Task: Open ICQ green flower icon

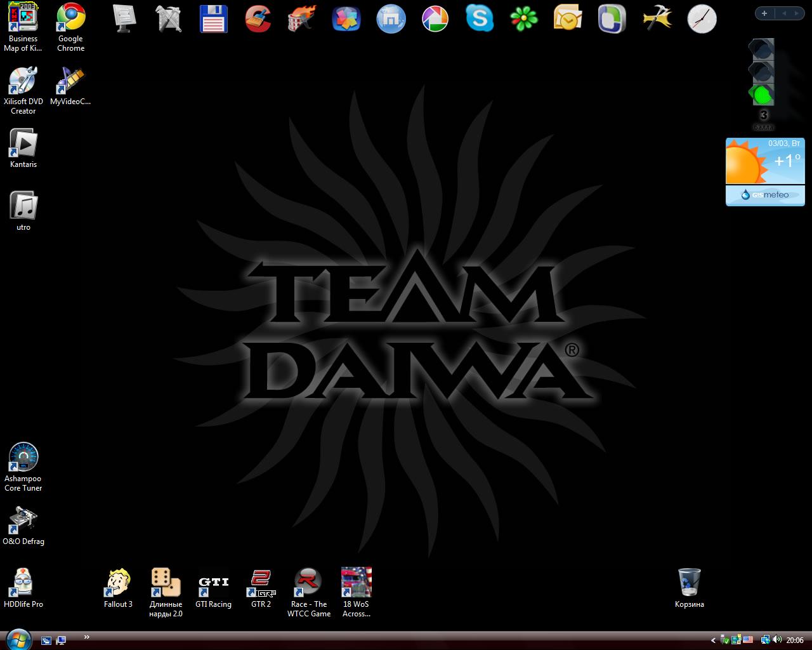Action: click(524, 18)
